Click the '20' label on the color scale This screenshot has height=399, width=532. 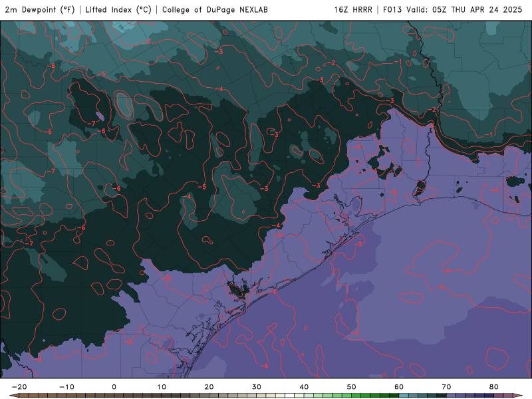pyautogui.click(x=209, y=387)
